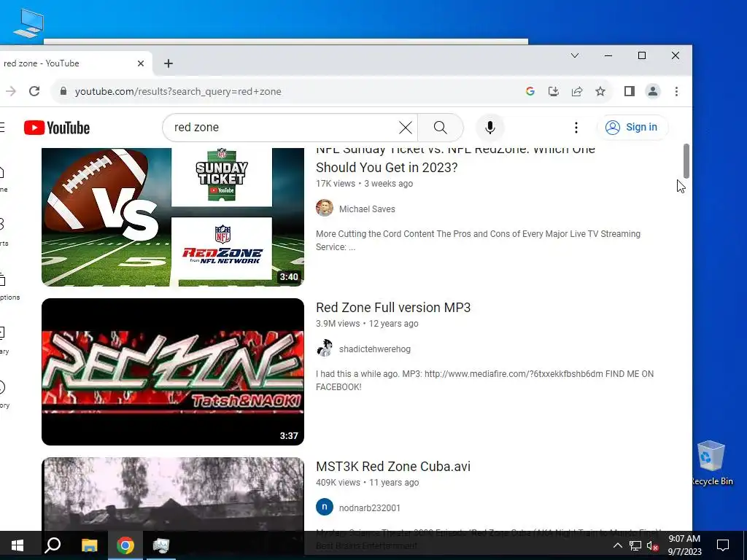Viewport: 747px width, 560px height.
Task: Select the This PC desktop icon
Action: pos(28,23)
